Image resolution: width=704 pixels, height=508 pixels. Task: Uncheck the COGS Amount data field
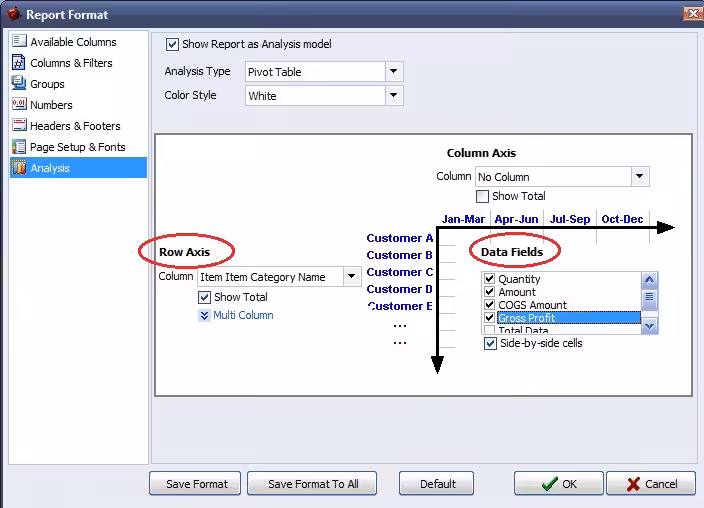[x=489, y=305]
